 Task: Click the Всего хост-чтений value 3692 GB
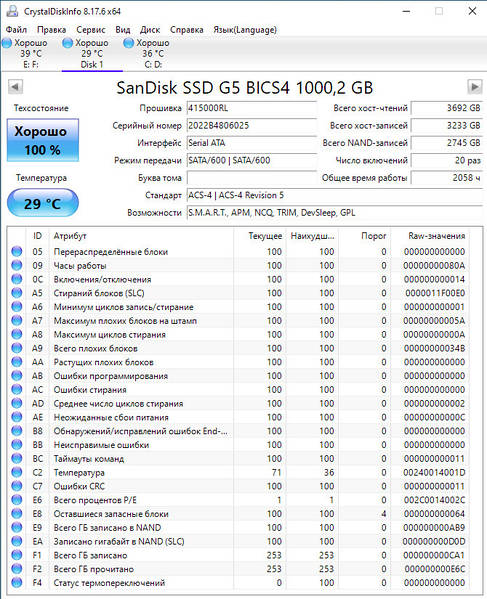click(447, 108)
